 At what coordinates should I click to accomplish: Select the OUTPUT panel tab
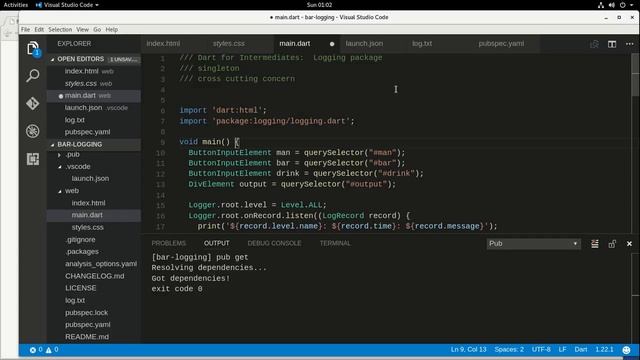pyautogui.click(x=216, y=243)
